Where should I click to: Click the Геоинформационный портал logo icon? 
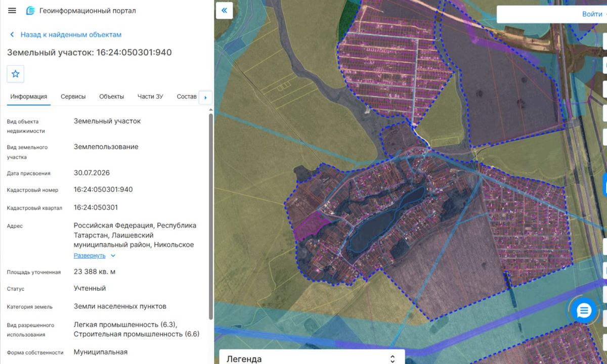[30, 11]
